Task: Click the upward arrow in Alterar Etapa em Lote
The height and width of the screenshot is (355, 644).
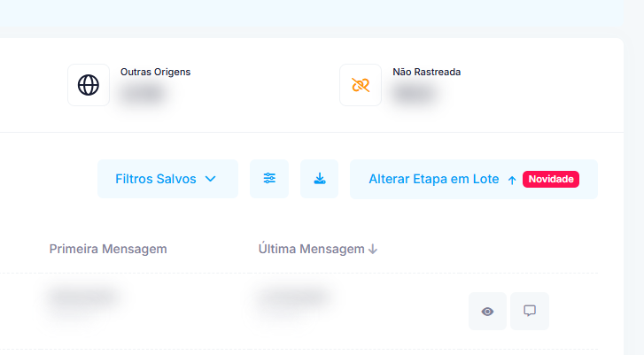Action: [x=511, y=180]
